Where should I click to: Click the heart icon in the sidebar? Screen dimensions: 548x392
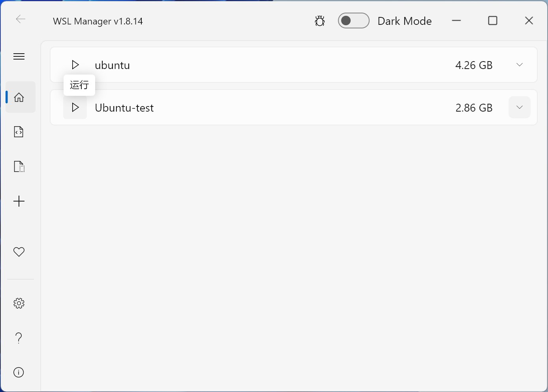[19, 252]
